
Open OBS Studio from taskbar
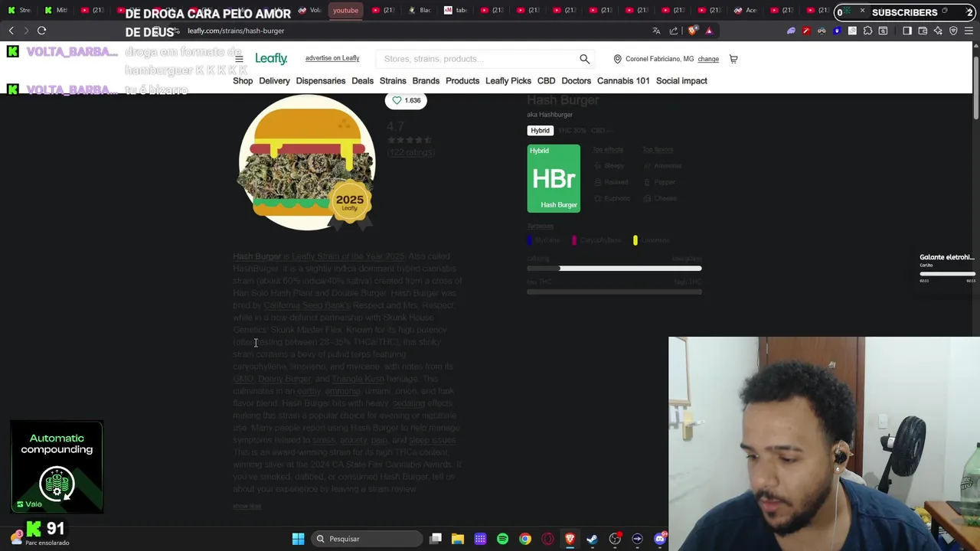point(615,539)
